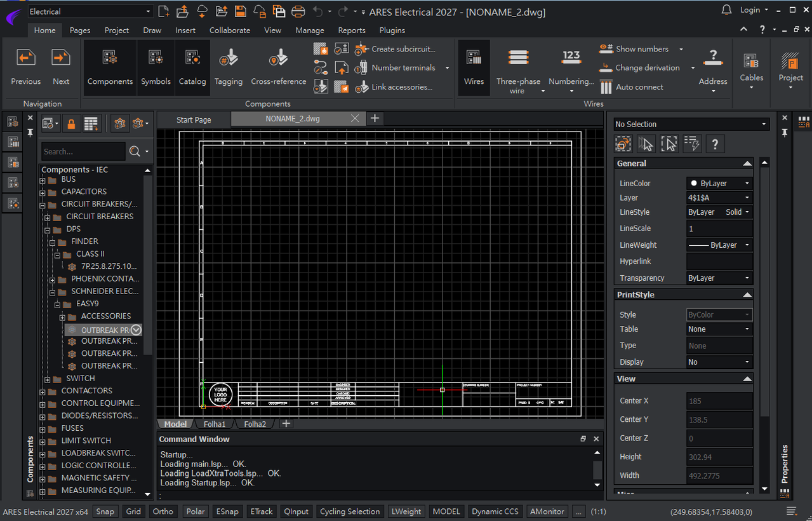This screenshot has height=521, width=812.
Task: Open the No Selection dropdown
Action: [691, 125]
